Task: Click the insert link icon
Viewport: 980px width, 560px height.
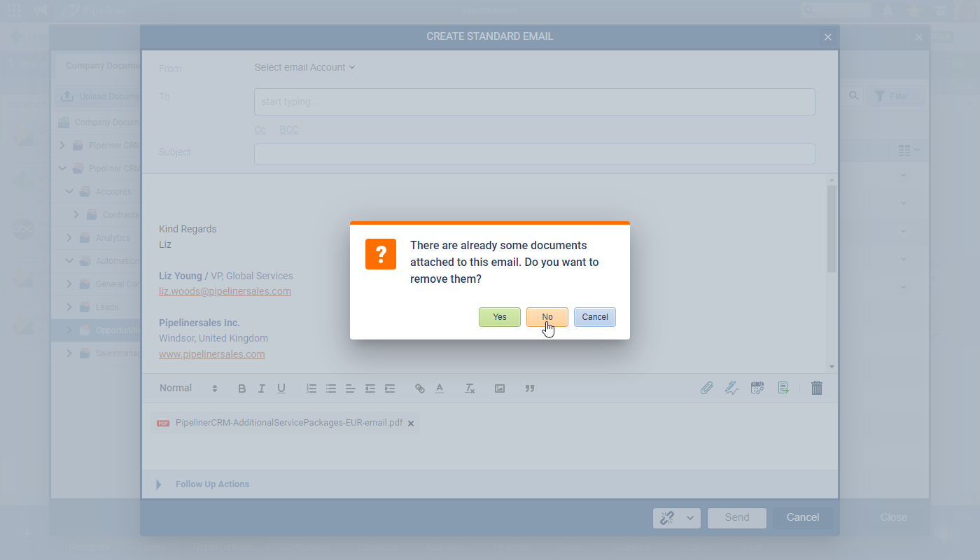Action: [420, 388]
